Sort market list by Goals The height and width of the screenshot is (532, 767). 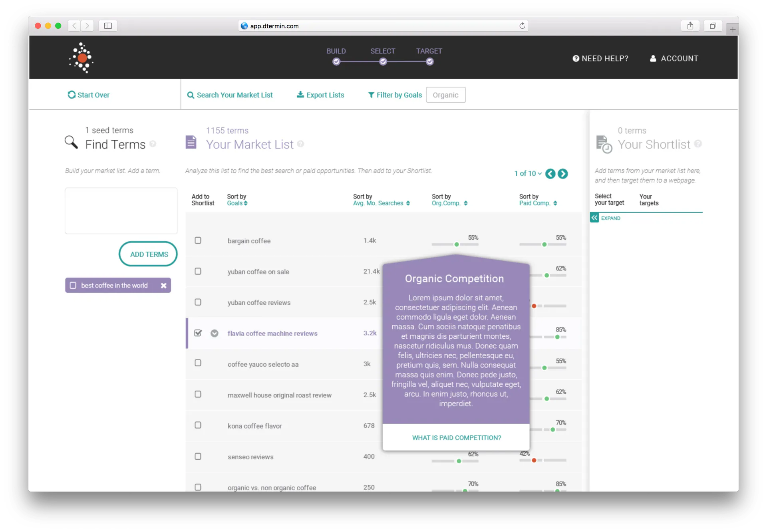click(x=237, y=203)
